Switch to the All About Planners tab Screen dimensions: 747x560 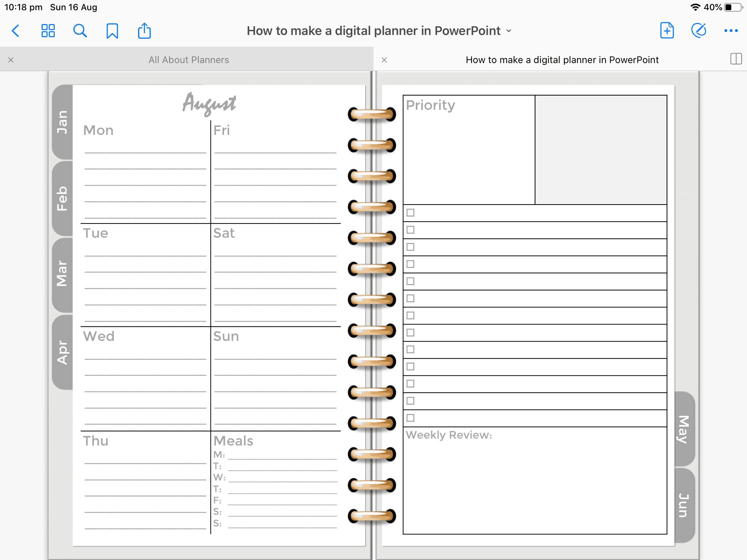pos(188,59)
